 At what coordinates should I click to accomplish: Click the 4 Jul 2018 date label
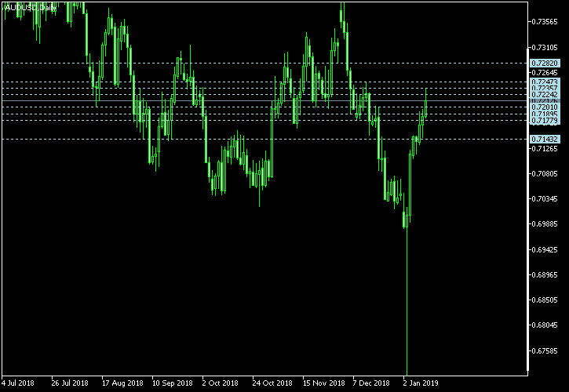pos(18,383)
